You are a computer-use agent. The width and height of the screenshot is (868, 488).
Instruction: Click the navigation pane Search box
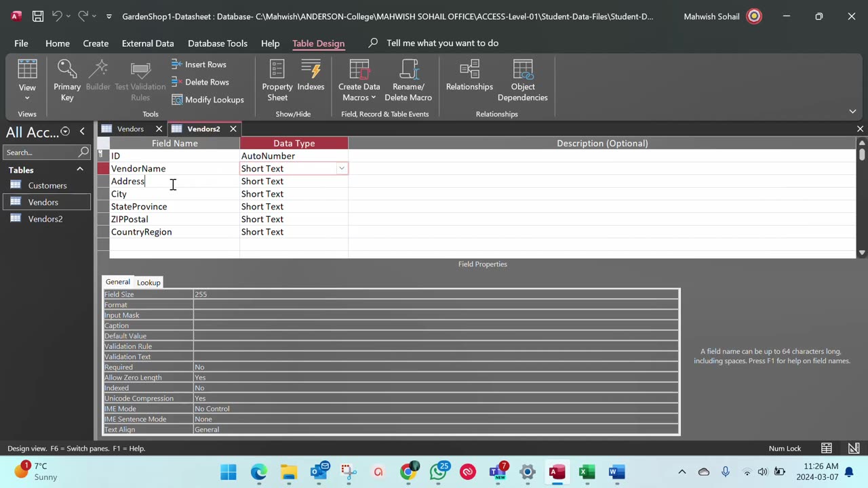(41, 152)
